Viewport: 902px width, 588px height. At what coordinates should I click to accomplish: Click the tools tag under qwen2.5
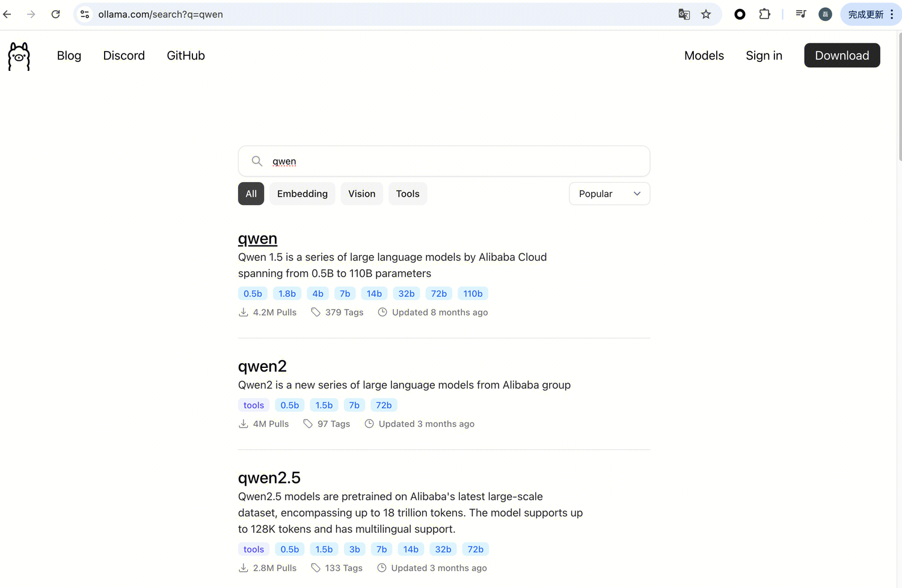pyautogui.click(x=254, y=550)
